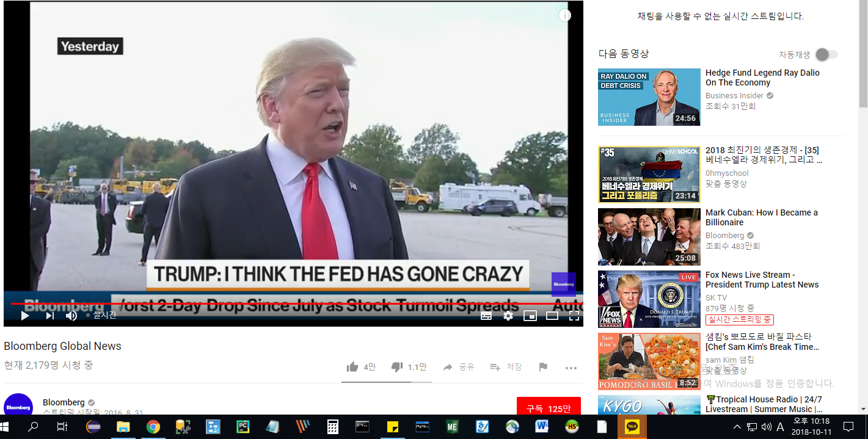
Task: Show hidden system tray icons
Action: tap(737, 427)
